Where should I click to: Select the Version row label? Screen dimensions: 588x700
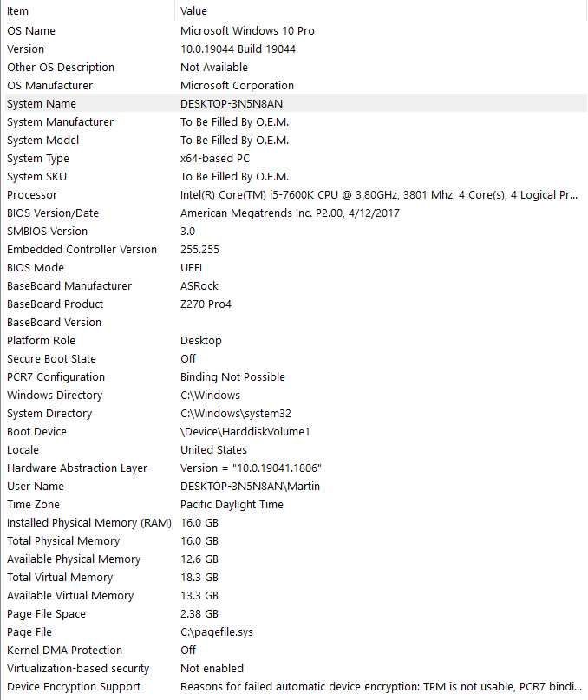(25, 49)
